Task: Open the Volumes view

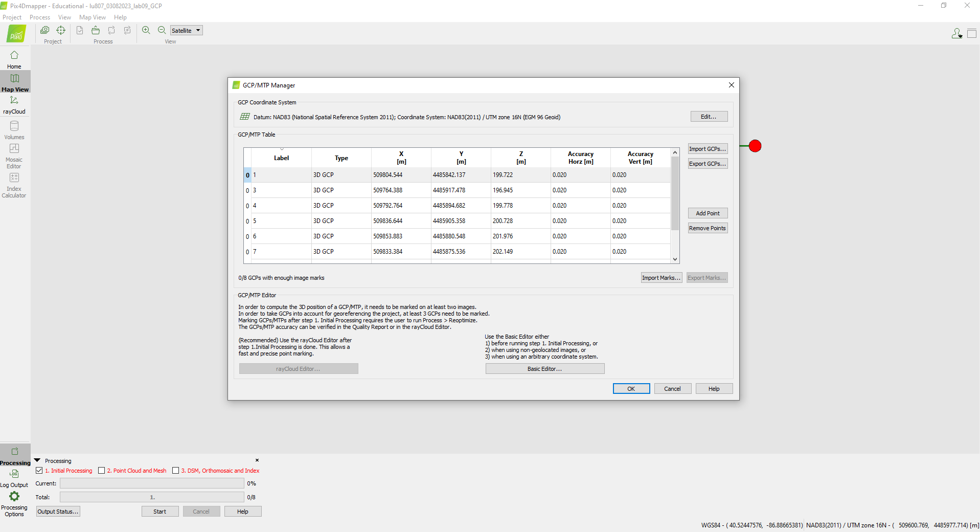Action: coord(14,130)
